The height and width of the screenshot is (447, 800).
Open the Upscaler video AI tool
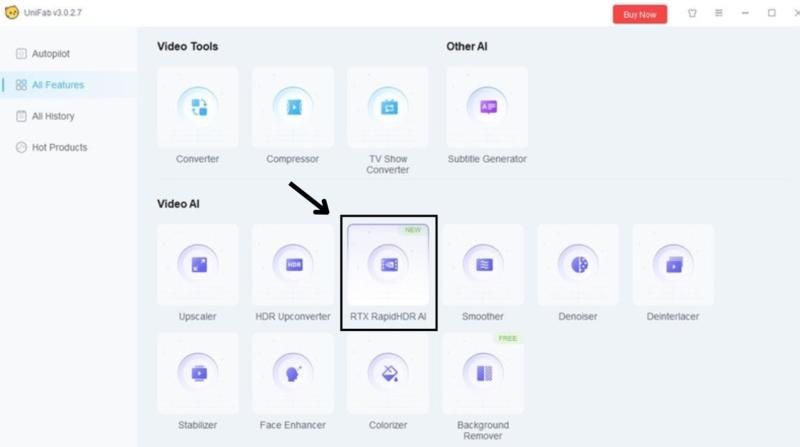197,266
